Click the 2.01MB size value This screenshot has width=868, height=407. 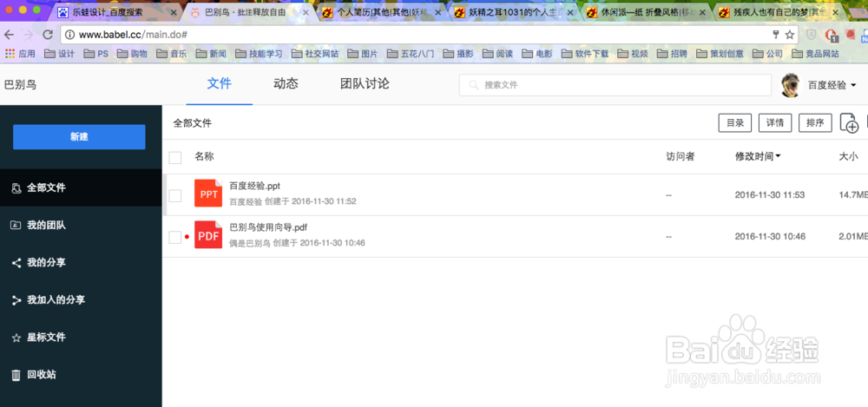[853, 236]
